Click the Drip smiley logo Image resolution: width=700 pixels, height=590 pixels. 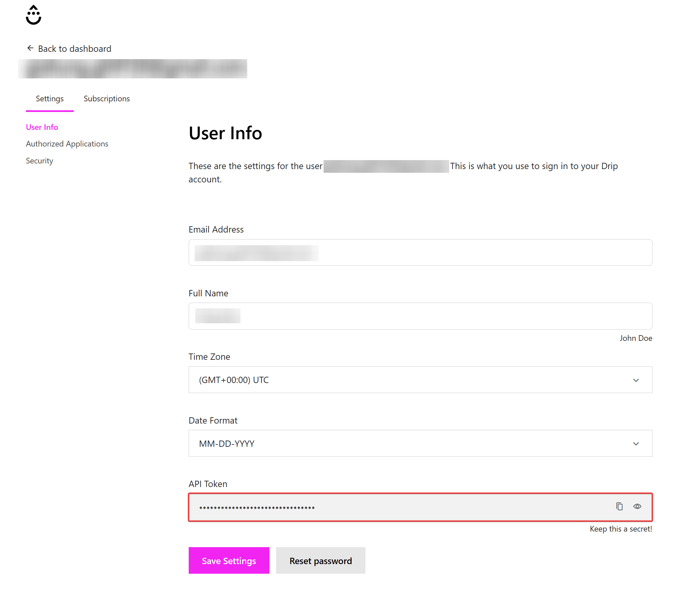tap(34, 15)
